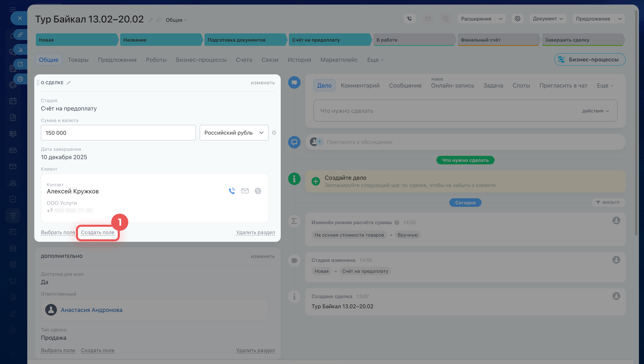Click the 150 000 amount input field
This screenshot has height=364, width=644.
click(118, 133)
